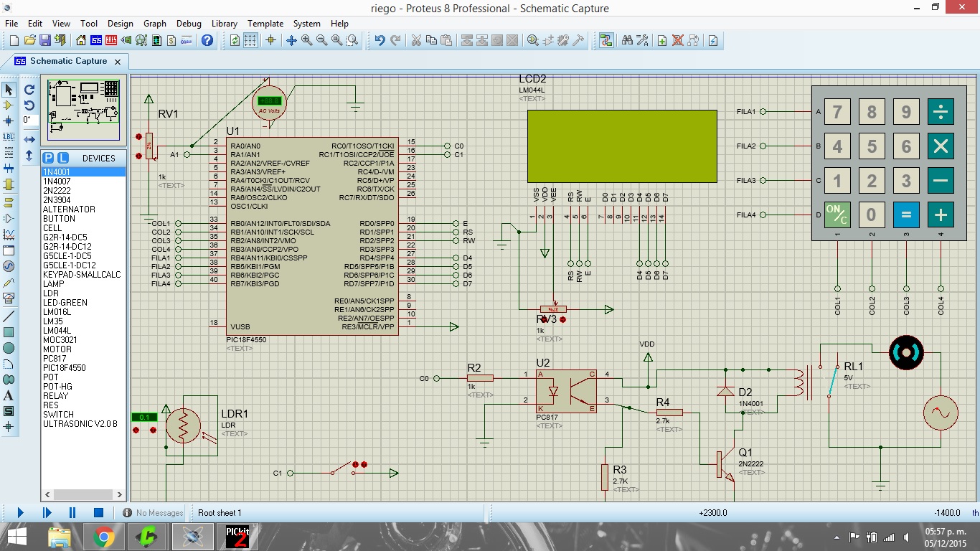
Task: Stop the simulation
Action: point(99,513)
